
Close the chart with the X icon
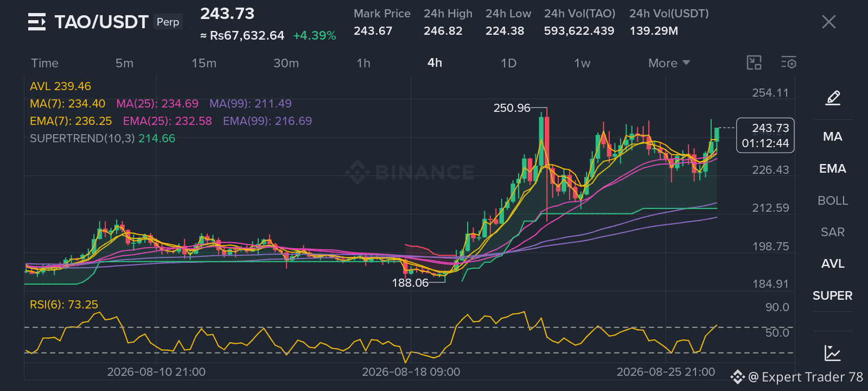(x=828, y=22)
